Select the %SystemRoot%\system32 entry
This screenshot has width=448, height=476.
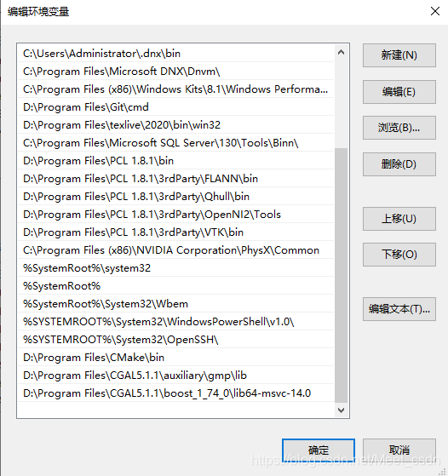175,268
